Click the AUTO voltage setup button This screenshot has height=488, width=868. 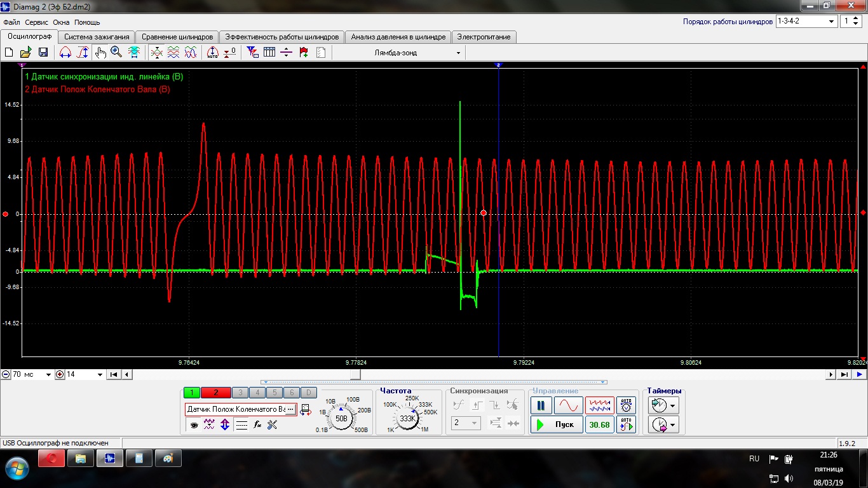pyautogui.click(x=627, y=405)
